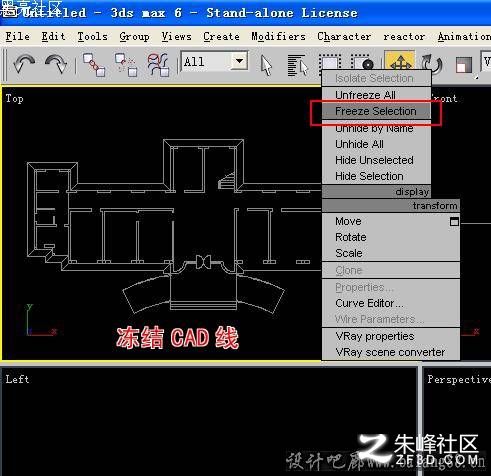Open the Create menu

(221, 36)
